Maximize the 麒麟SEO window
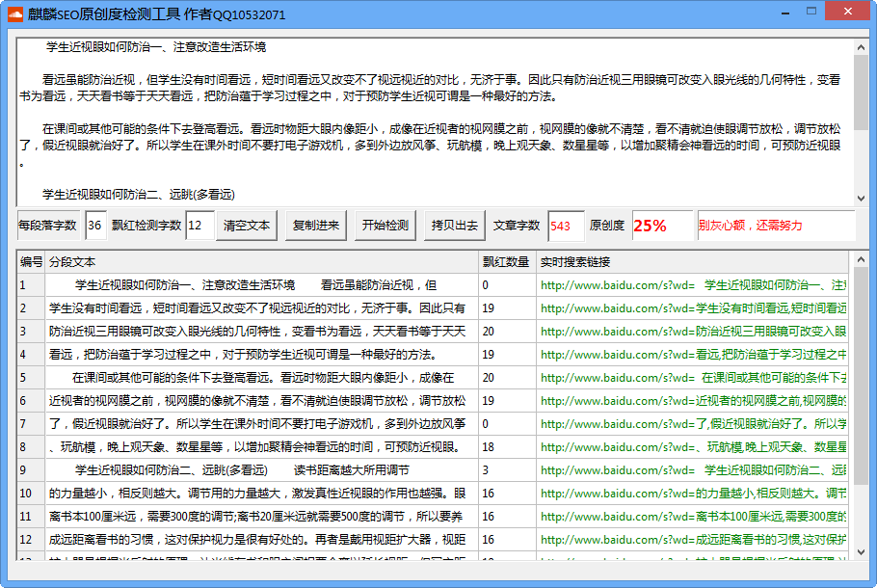The image size is (877, 588). [x=811, y=12]
